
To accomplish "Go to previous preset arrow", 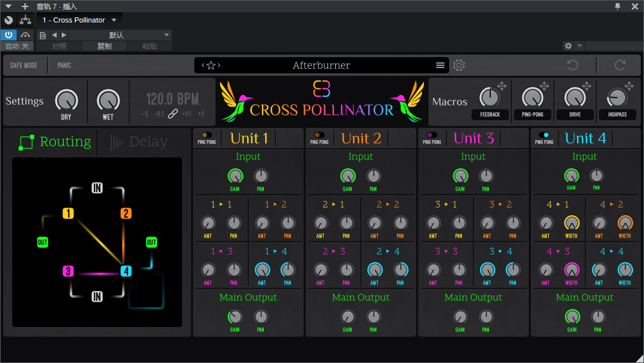I will tap(203, 66).
